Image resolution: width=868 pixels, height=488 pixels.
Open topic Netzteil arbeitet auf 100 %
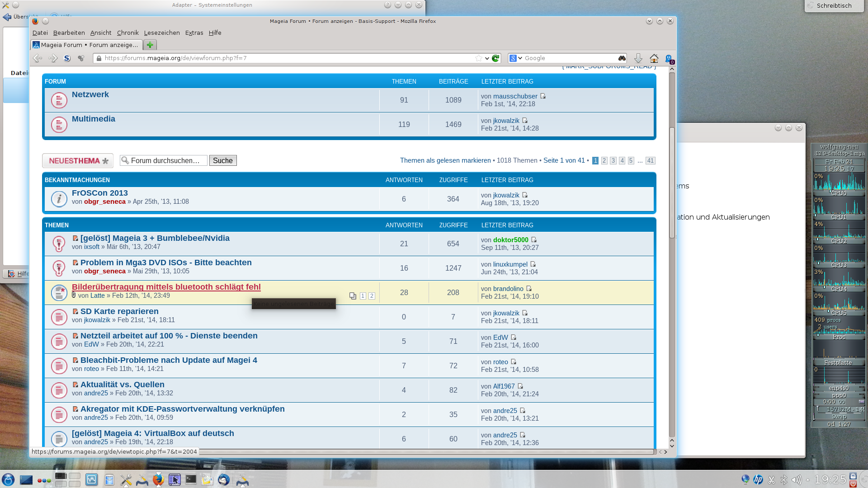[169, 336]
